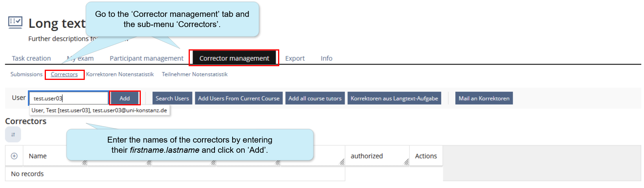
Task: Click the authorized column resize handle
Action: (x=406, y=162)
